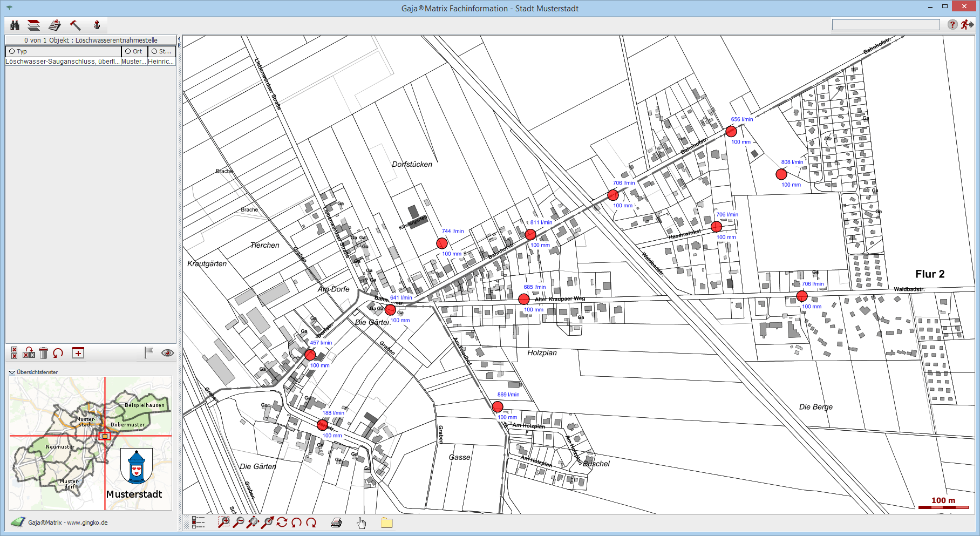Select the Ort column radio button
The width and height of the screenshot is (980, 536).
pos(128,51)
